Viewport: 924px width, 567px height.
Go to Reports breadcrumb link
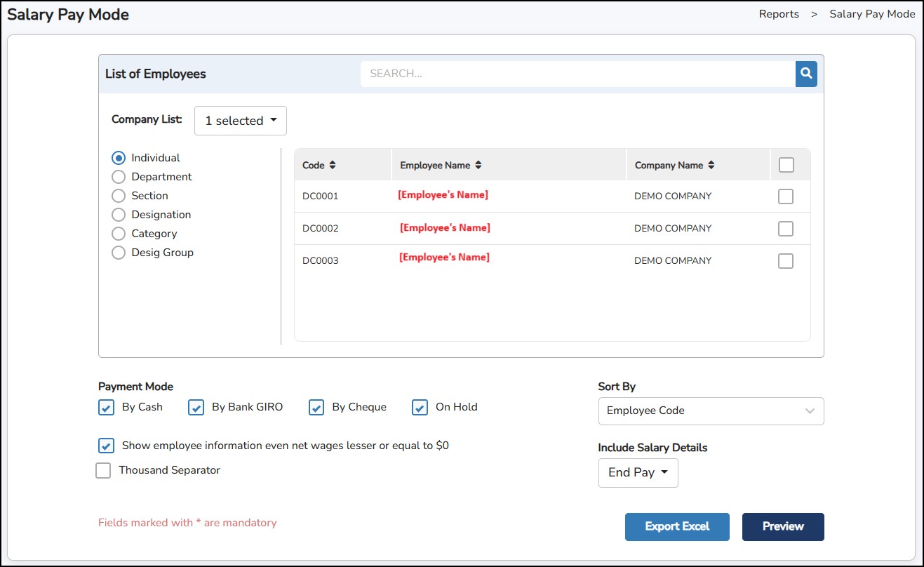point(779,14)
